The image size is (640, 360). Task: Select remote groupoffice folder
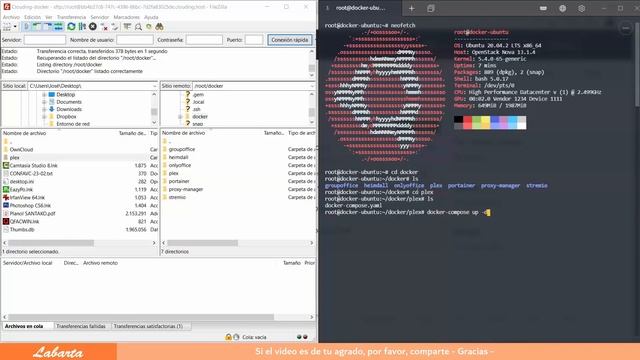tap(182, 149)
